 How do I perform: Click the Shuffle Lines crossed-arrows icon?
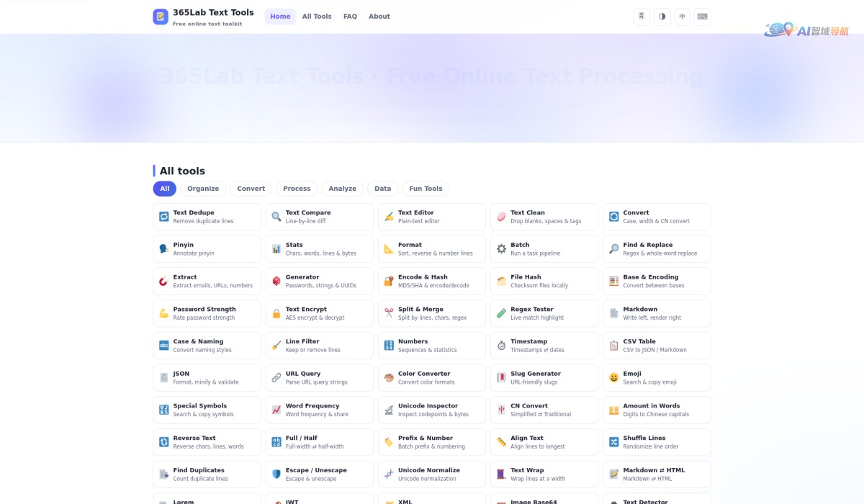(x=613, y=442)
